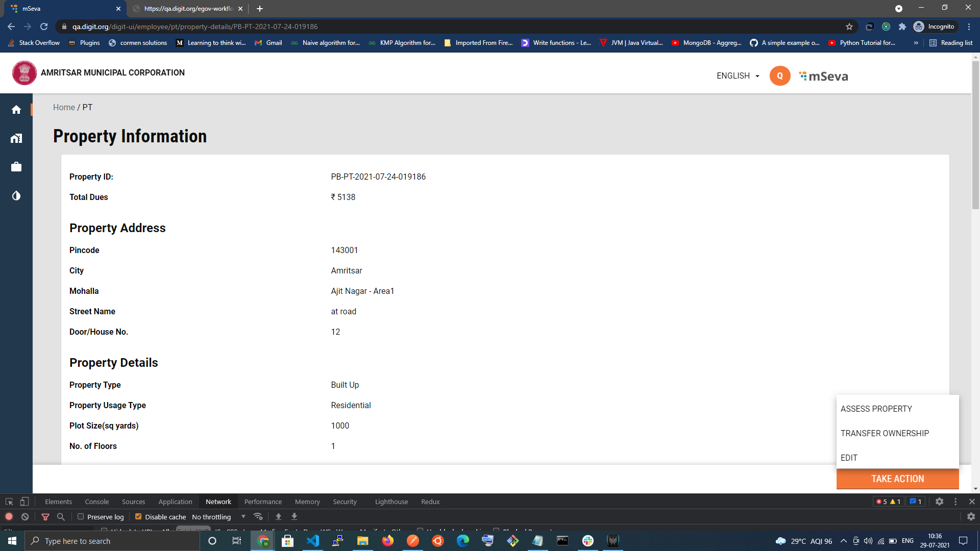Open the property tax sidebar icon

click(16, 138)
